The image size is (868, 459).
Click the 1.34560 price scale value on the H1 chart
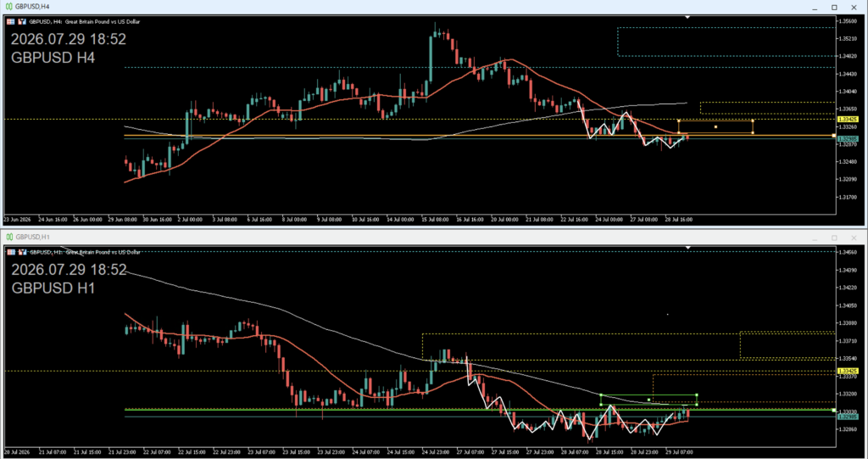(849, 252)
